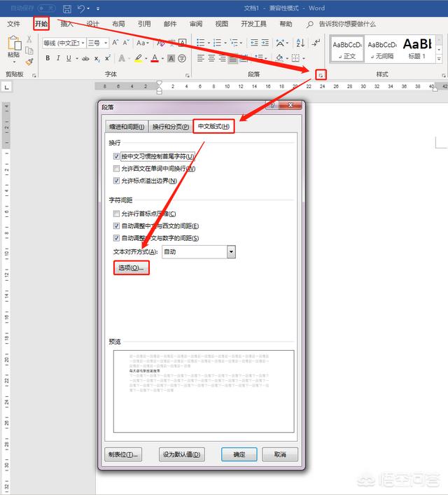Click the Bullets list icon

[200, 43]
